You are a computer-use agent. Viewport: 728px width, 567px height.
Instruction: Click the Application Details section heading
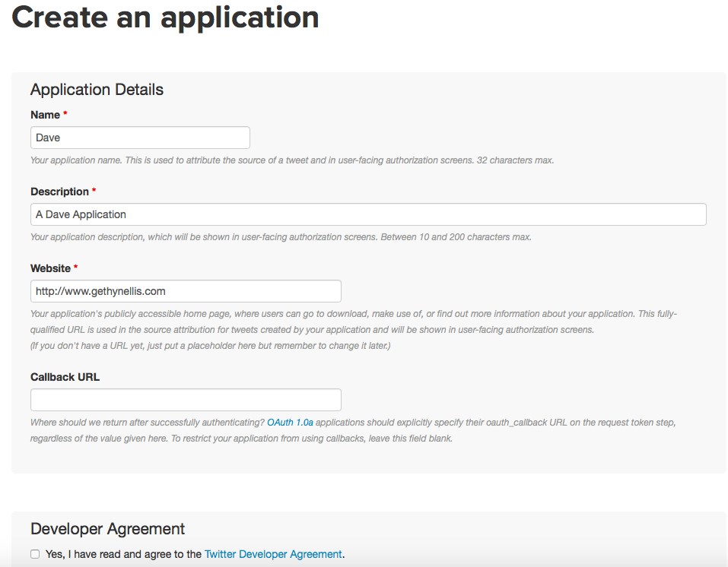pyautogui.click(x=97, y=90)
